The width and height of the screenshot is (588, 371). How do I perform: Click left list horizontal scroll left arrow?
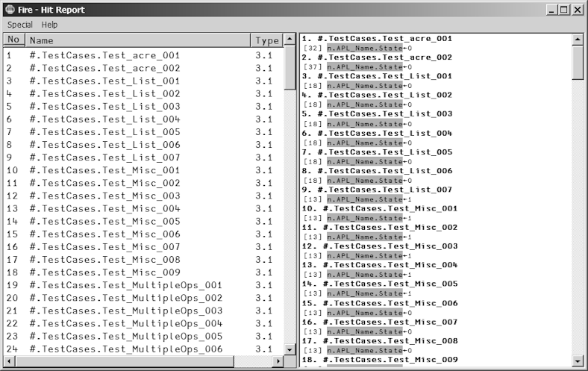coord(10,361)
